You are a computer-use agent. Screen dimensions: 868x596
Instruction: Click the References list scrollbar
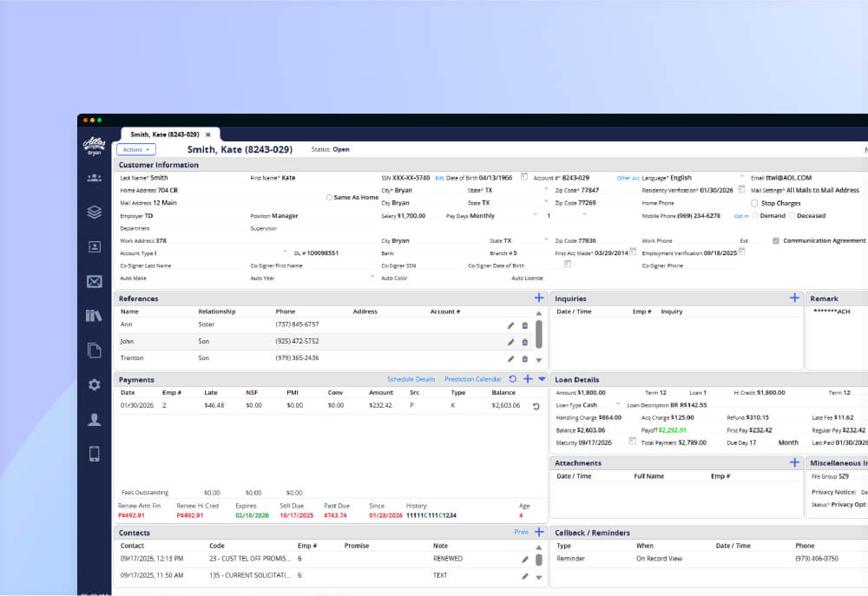pyautogui.click(x=539, y=336)
